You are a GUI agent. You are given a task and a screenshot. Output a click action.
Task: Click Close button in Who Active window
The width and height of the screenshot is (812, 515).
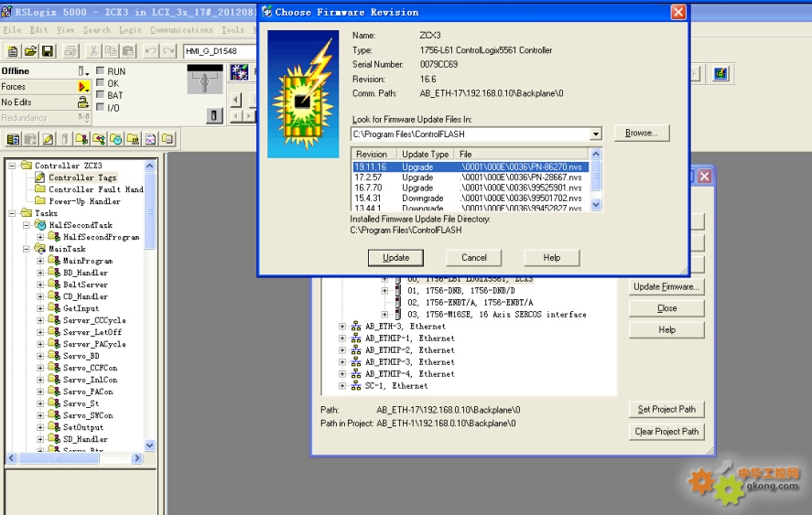[666, 308]
